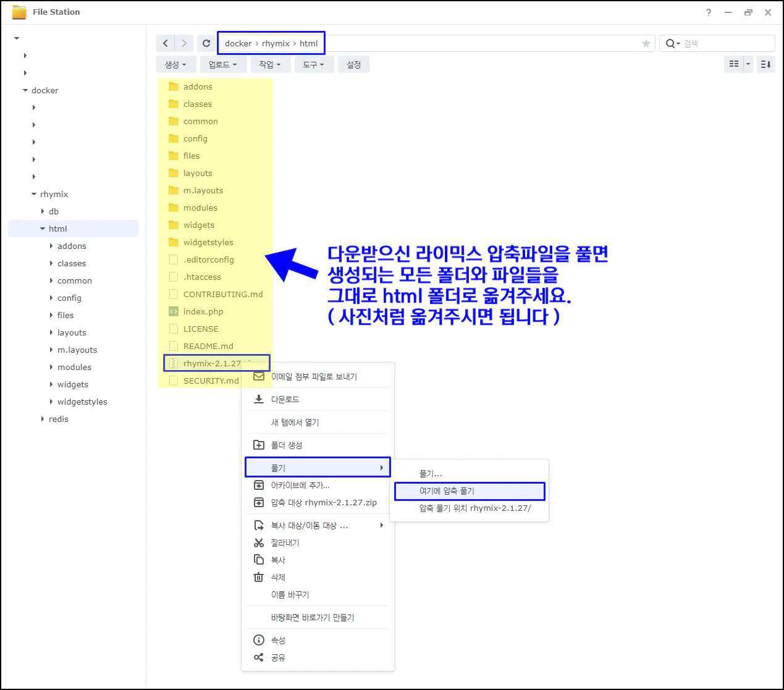Select config folder in sidebar tree
This screenshot has width=784, height=690.
(x=69, y=298)
